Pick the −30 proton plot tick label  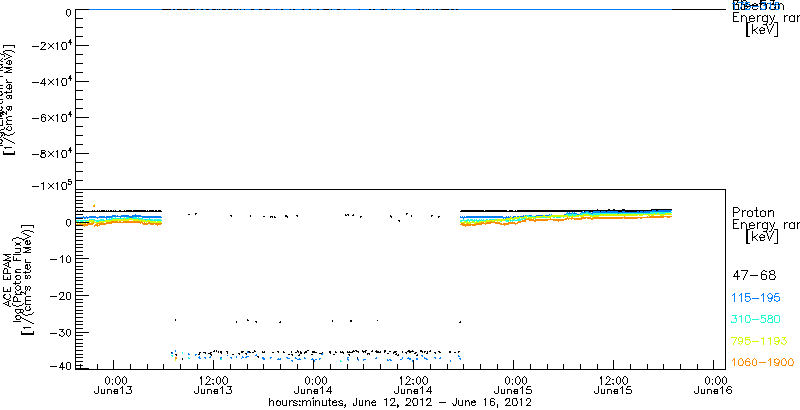[x=60, y=332]
